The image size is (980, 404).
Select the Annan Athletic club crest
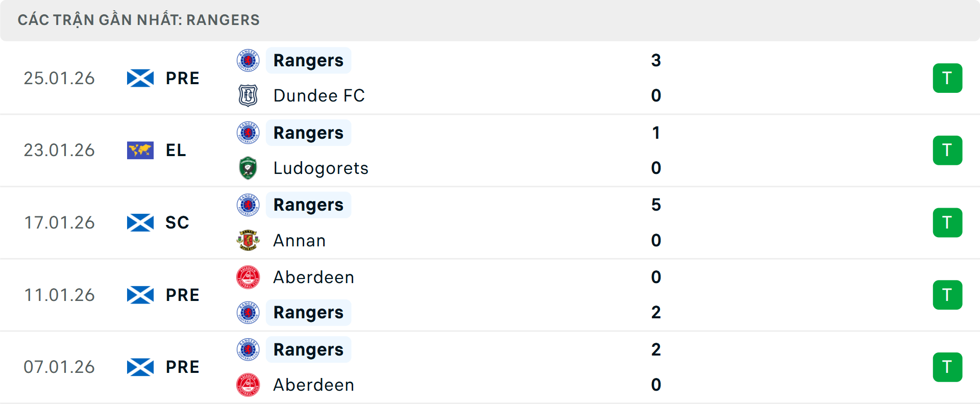point(248,240)
